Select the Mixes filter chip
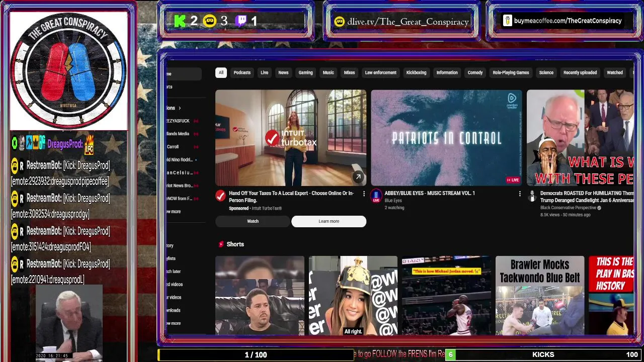644x362 pixels. tap(349, 72)
